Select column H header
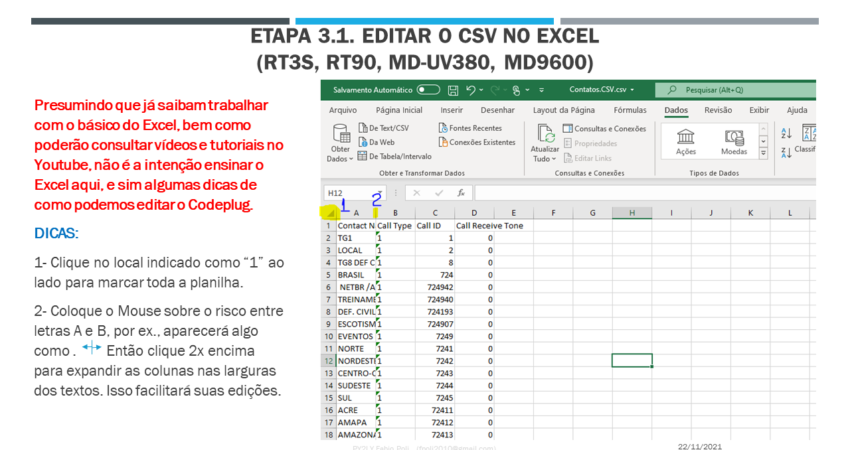Image resolution: width=850 pixels, height=450 pixels. (632, 213)
